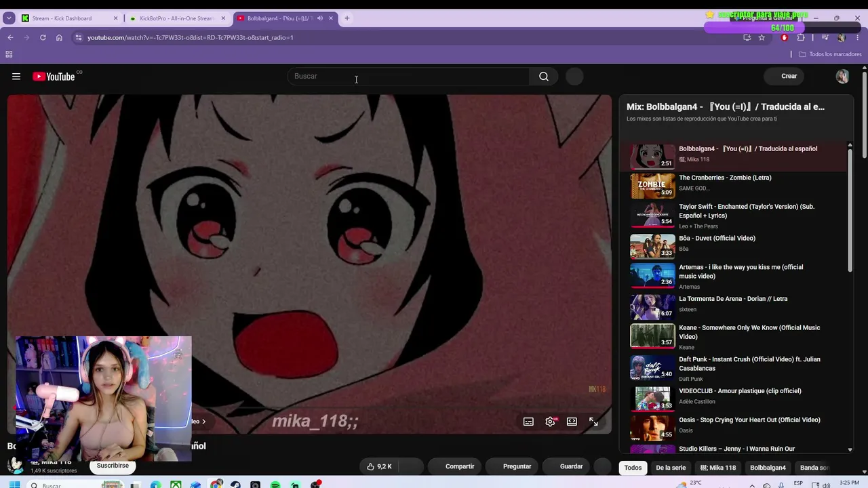Open Artemas i like the way thumbnail
Image resolution: width=868 pixels, height=488 pixels.
tap(652, 276)
